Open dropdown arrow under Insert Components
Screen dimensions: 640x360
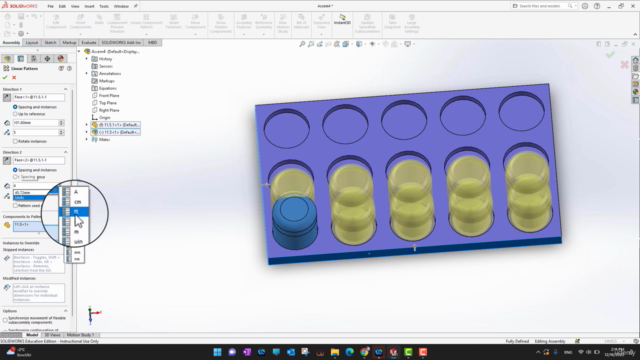point(80,34)
